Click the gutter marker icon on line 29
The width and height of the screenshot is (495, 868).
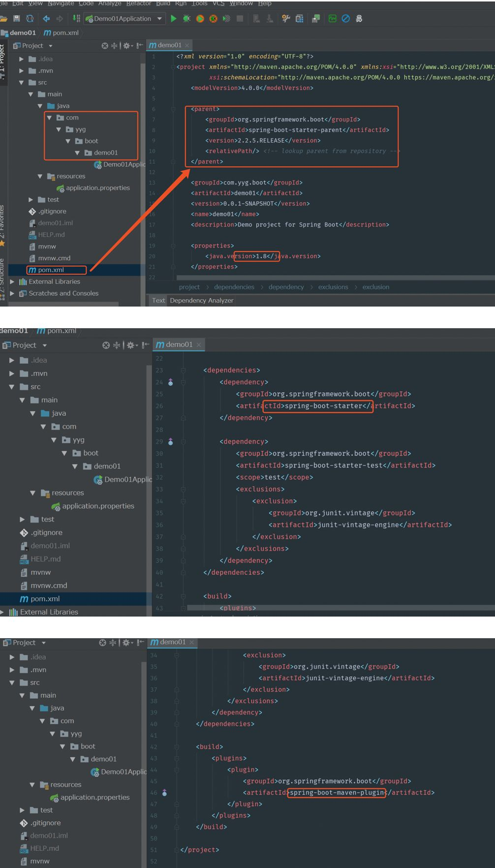point(171,442)
